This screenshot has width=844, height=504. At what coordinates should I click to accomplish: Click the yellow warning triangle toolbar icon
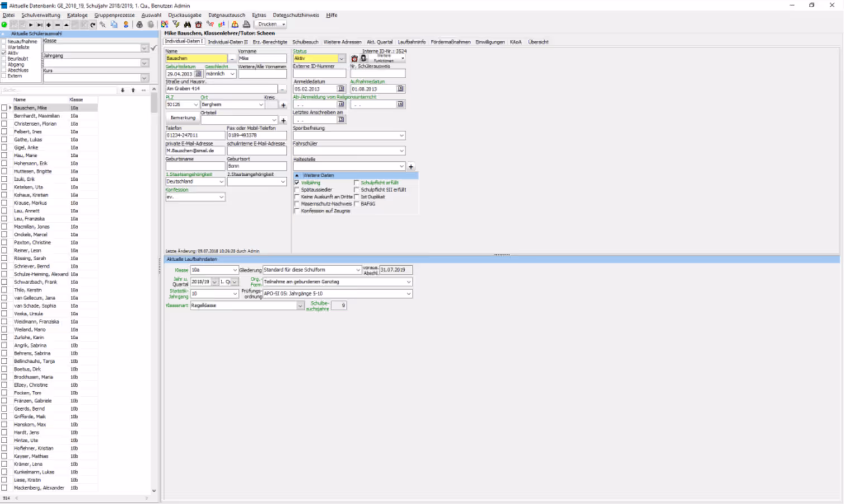[x=234, y=25]
